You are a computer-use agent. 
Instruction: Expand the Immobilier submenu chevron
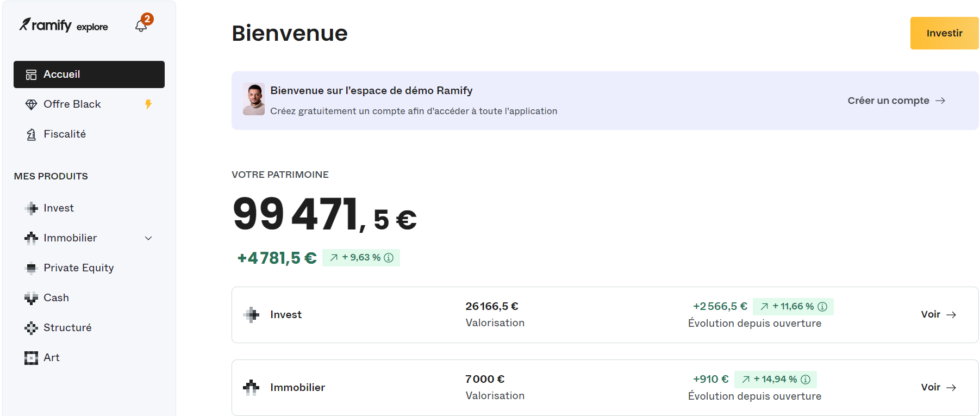[x=148, y=238]
